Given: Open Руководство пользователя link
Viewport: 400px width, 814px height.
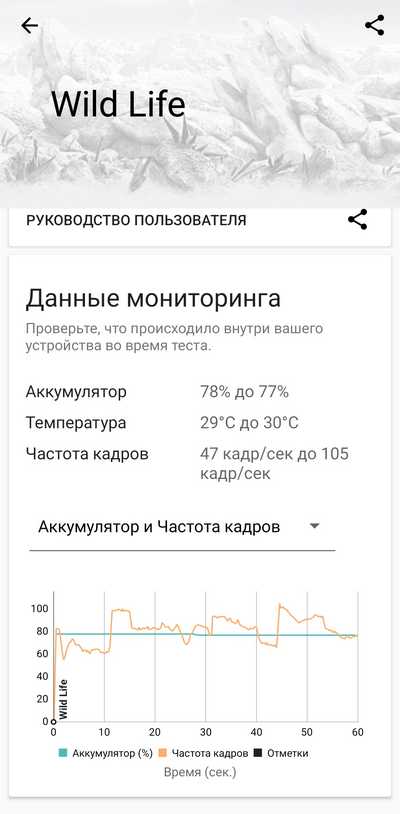Looking at the screenshot, I should pos(136,220).
